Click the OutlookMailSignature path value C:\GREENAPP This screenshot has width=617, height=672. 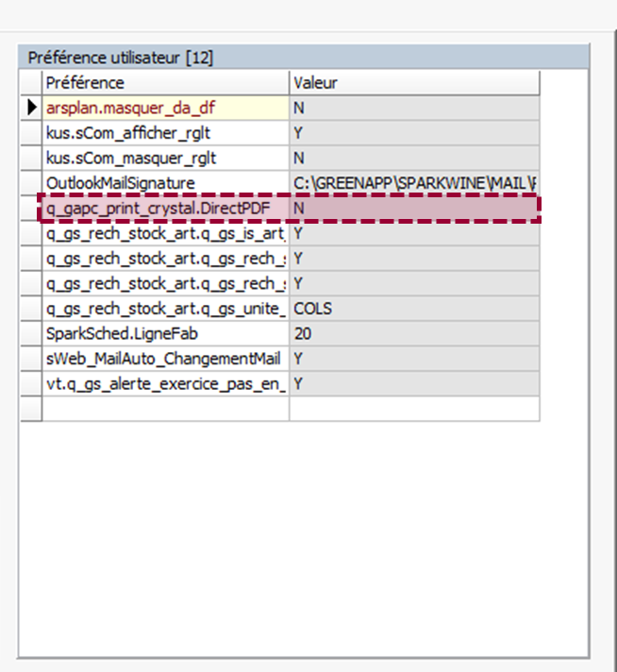point(413,182)
